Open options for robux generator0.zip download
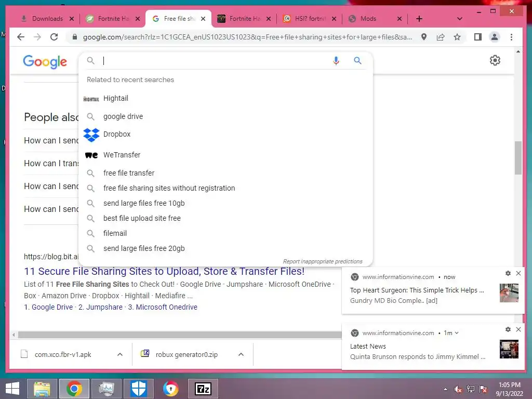This screenshot has width=532, height=399. click(241, 354)
